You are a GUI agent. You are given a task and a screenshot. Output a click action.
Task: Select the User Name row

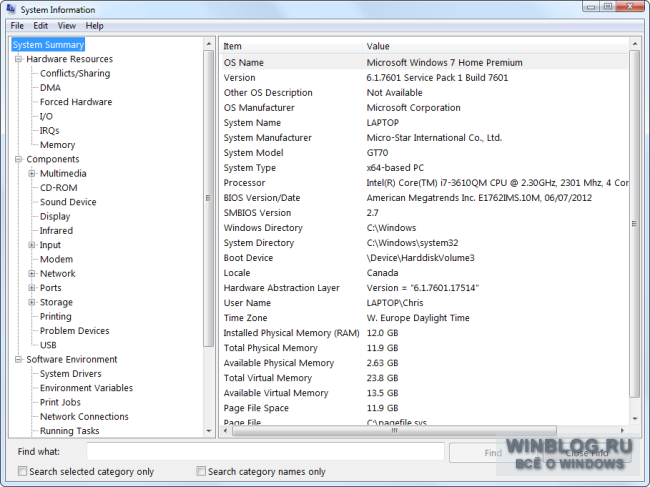coord(424,303)
